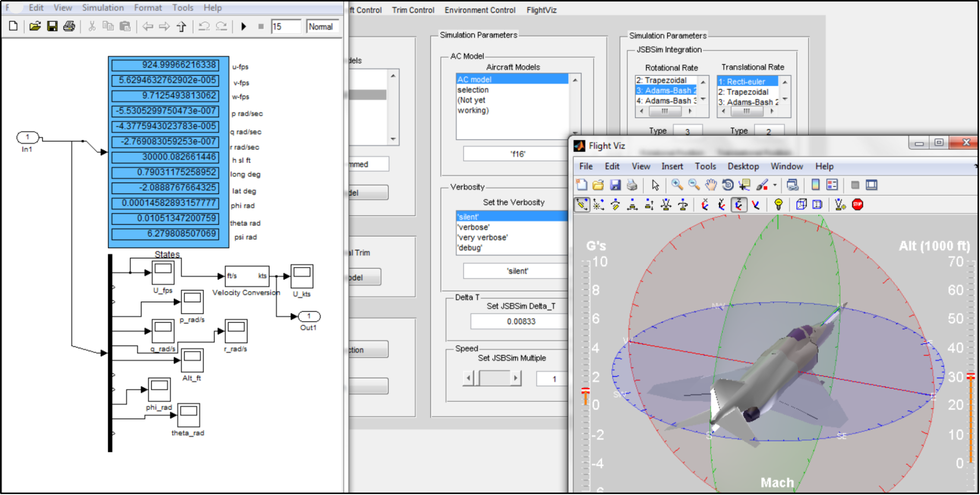Click the Show Plot Tools icon
980x495 pixels.
871,185
